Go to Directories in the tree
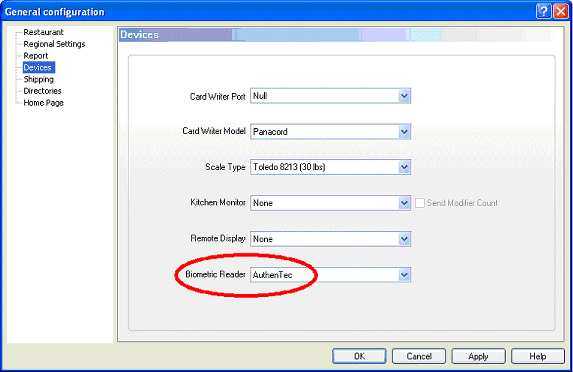 tap(42, 91)
